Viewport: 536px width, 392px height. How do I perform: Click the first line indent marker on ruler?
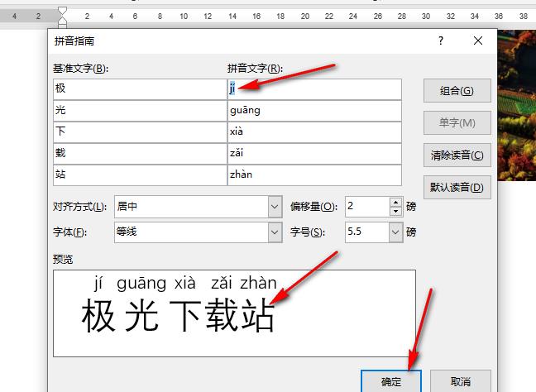pos(63,12)
